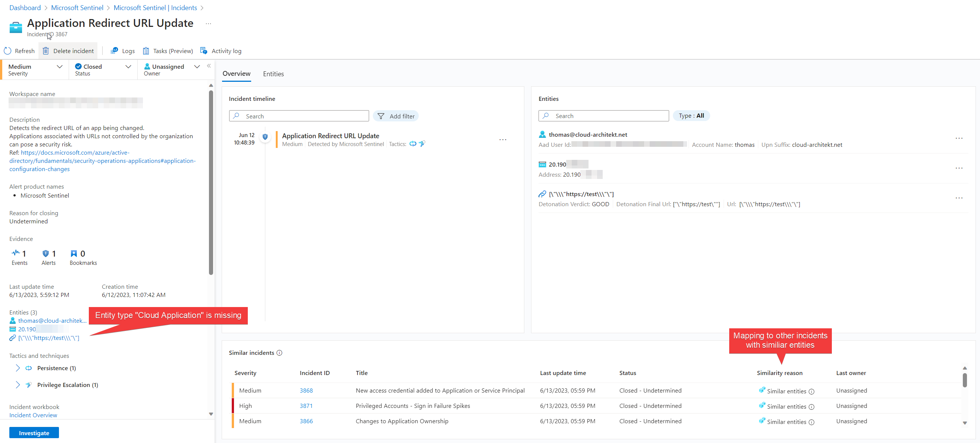Switch to the Entities tab
Viewport: 980px width, 443px height.
click(x=273, y=74)
